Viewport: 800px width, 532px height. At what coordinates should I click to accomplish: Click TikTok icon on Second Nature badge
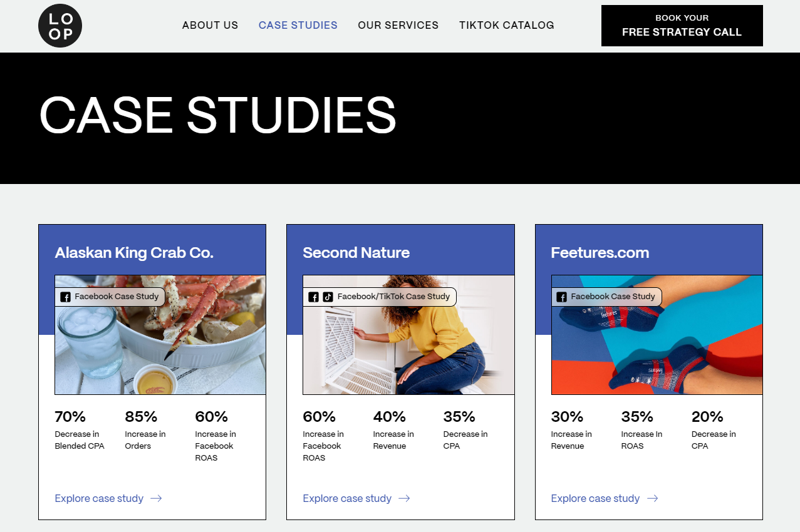[328, 297]
